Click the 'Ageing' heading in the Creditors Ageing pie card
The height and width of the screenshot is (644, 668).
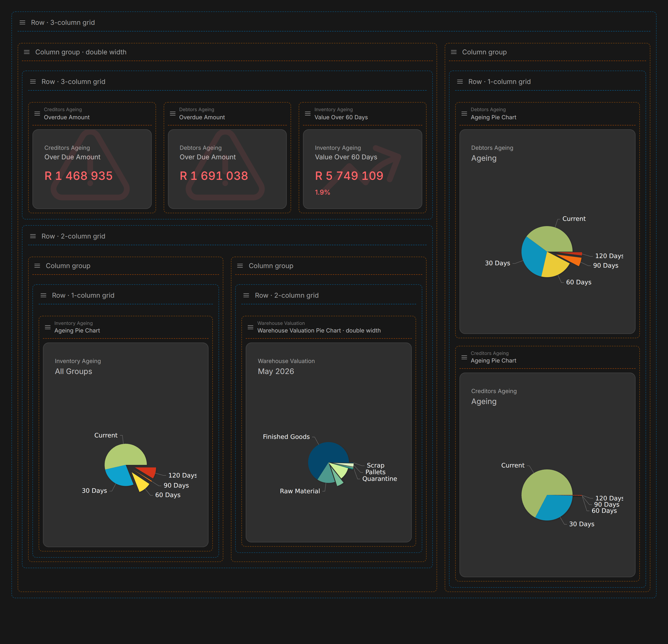click(x=484, y=402)
